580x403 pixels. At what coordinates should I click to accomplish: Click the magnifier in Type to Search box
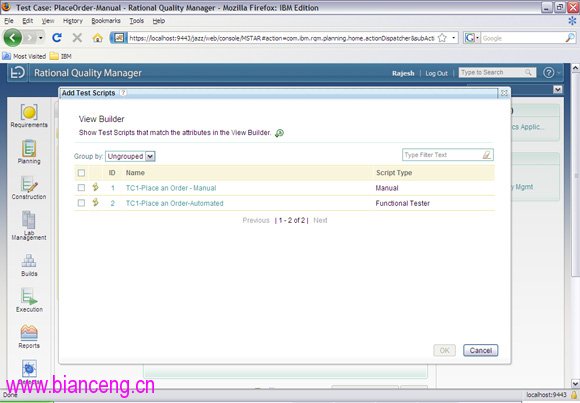(x=529, y=72)
